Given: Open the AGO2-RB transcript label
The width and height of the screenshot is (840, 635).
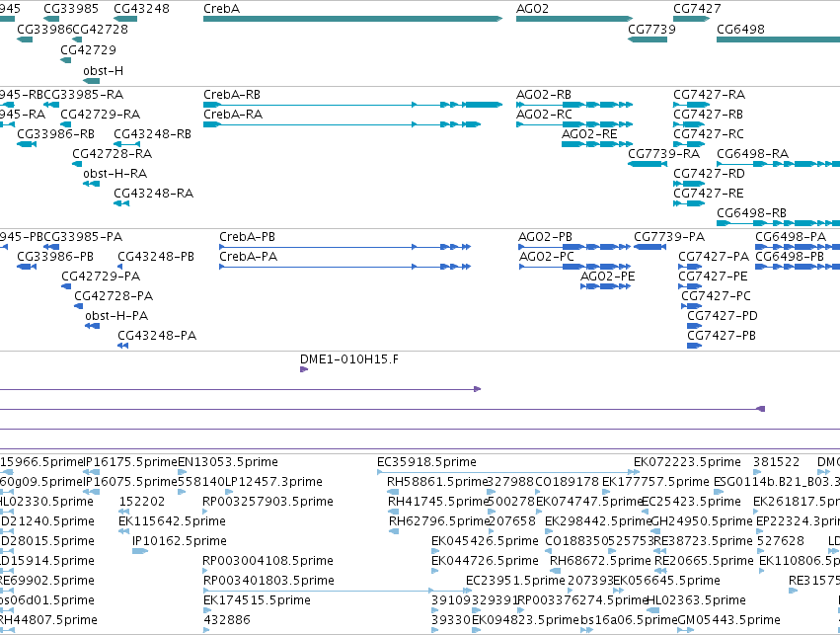Looking at the screenshot, I should 544,95.
